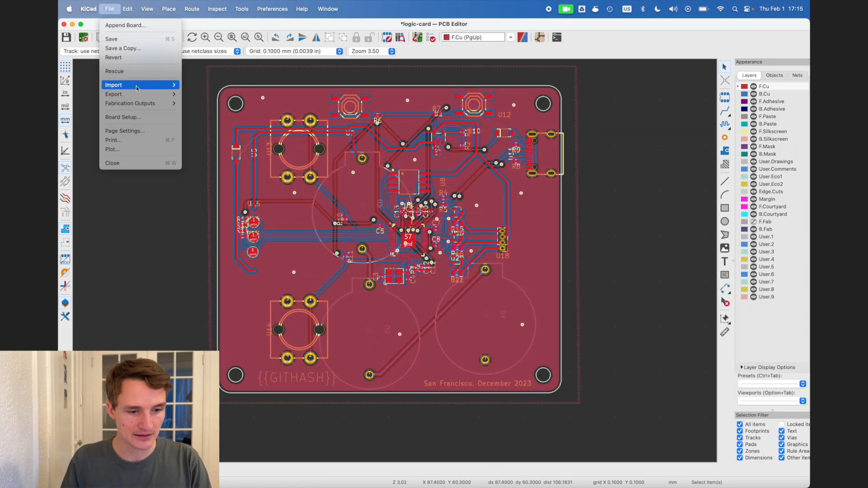
Task: Click Zoom to Fit Page icon
Action: 232,38
